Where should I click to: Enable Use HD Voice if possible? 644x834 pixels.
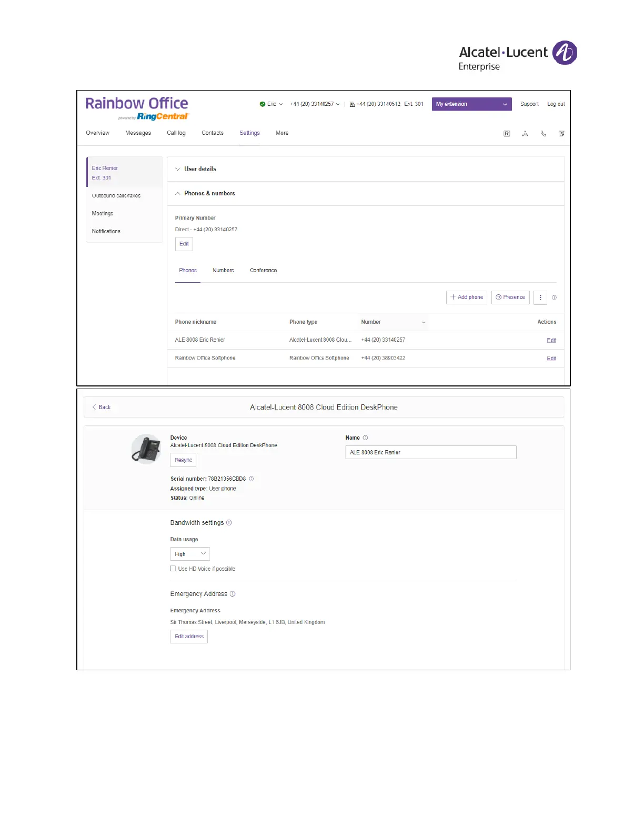(x=173, y=569)
